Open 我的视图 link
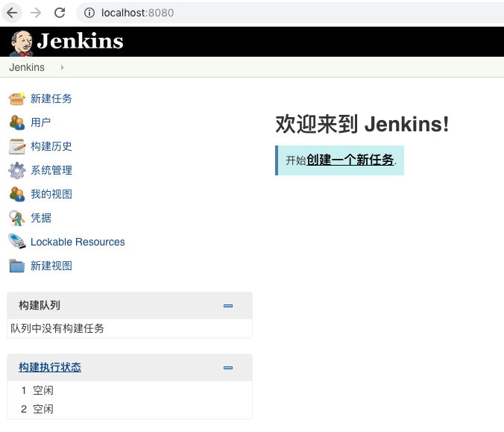Image resolution: width=504 pixels, height=432 pixels. [x=51, y=194]
